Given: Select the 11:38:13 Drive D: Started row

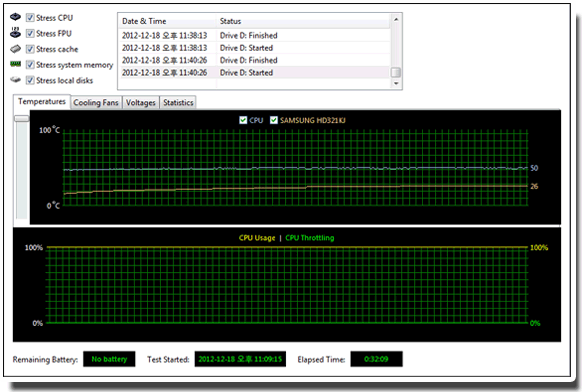Looking at the screenshot, I should coord(254,48).
